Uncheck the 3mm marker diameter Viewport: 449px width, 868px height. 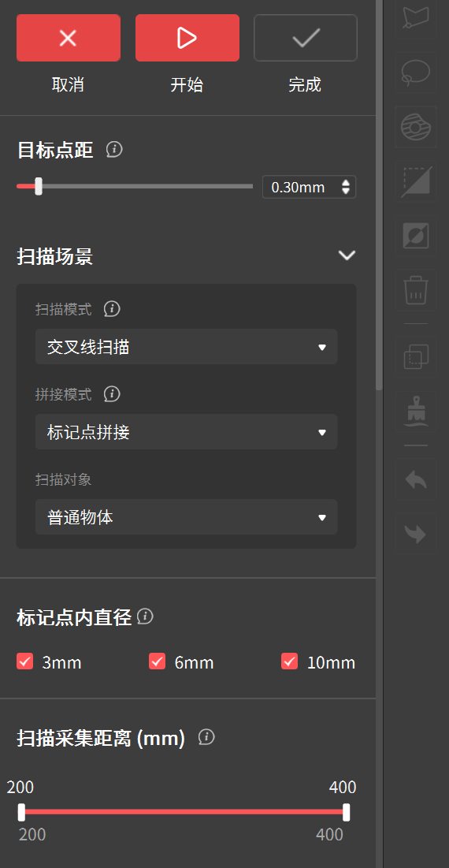pyautogui.click(x=24, y=661)
